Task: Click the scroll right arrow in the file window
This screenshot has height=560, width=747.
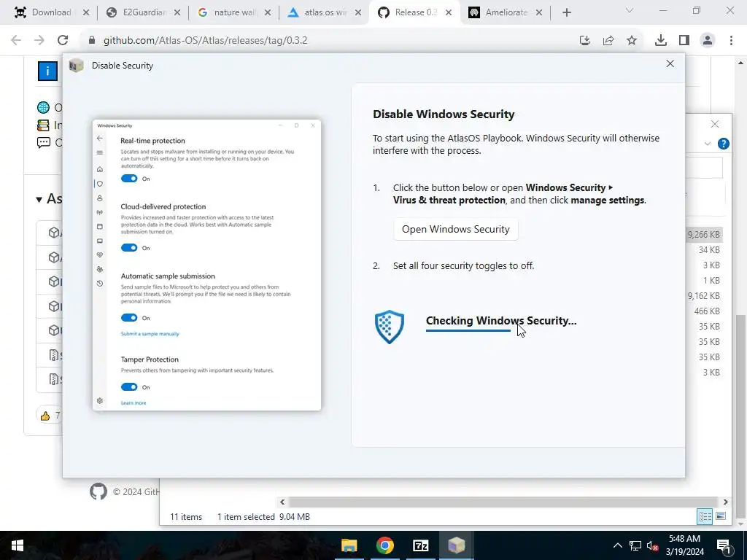Action: point(725,502)
